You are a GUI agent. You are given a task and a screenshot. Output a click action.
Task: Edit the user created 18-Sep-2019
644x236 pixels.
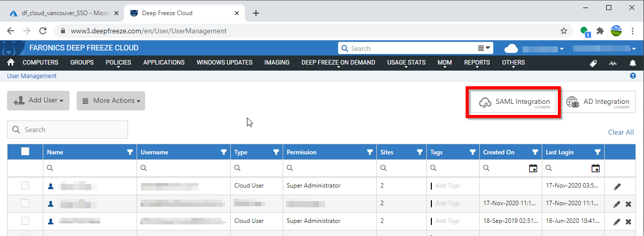tap(617, 222)
